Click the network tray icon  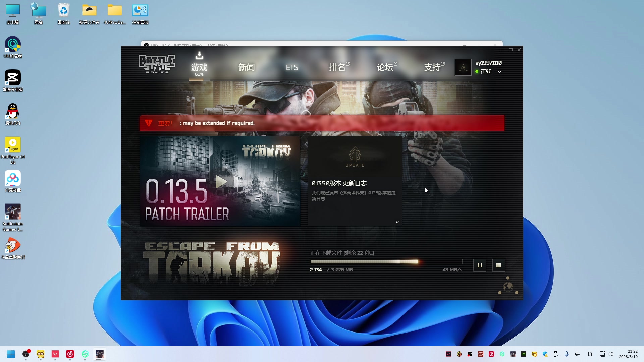(x=603, y=354)
